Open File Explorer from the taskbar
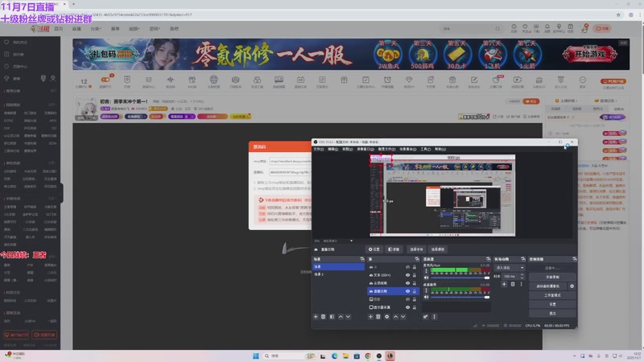 click(x=345, y=356)
